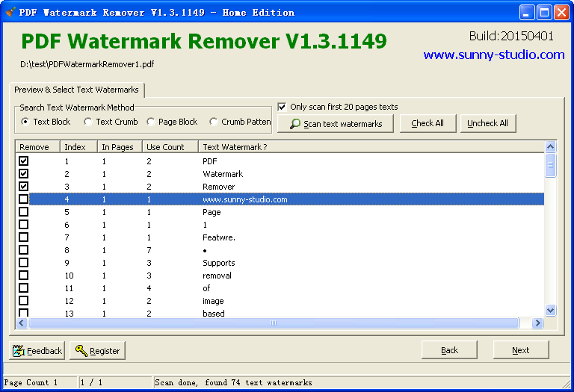Click the Uncheck All button
Viewport: 574px width, 392px height.
pos(487,123)
